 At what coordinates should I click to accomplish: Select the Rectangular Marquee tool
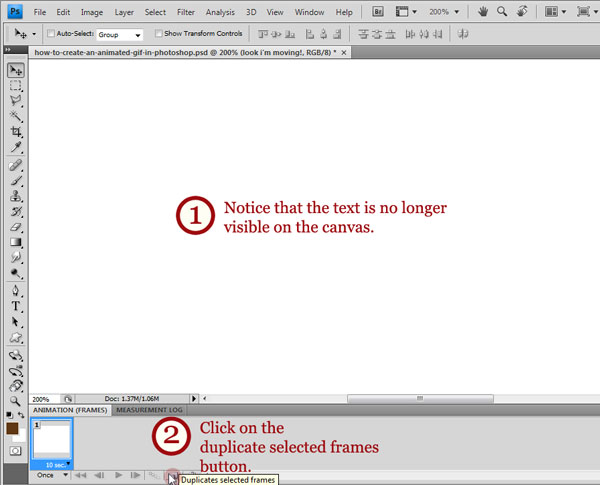[x=16, y=86]
